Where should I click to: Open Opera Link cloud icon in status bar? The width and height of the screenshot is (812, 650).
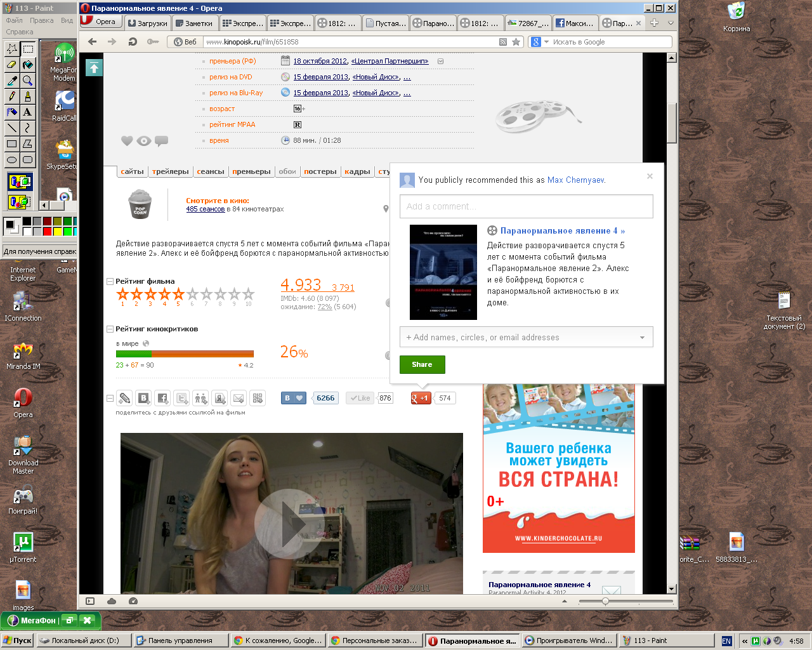(112, 601)
